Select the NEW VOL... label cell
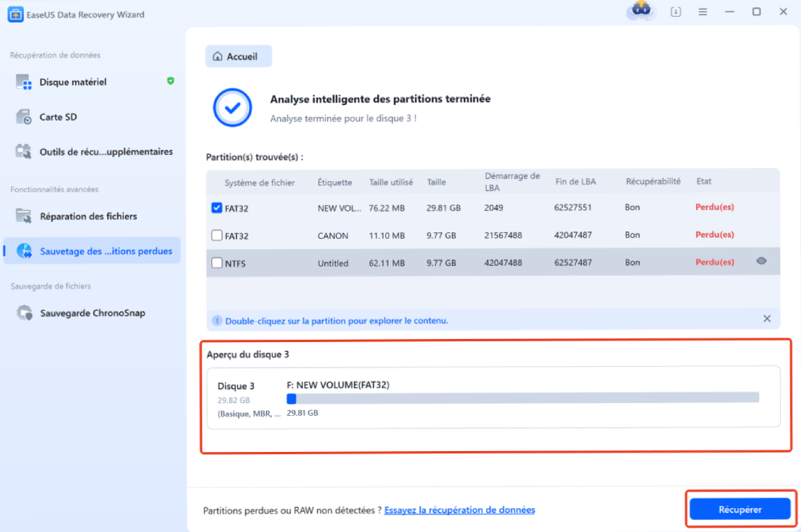The height and width of the screenshot is (532, 801). tap(339, 208)
